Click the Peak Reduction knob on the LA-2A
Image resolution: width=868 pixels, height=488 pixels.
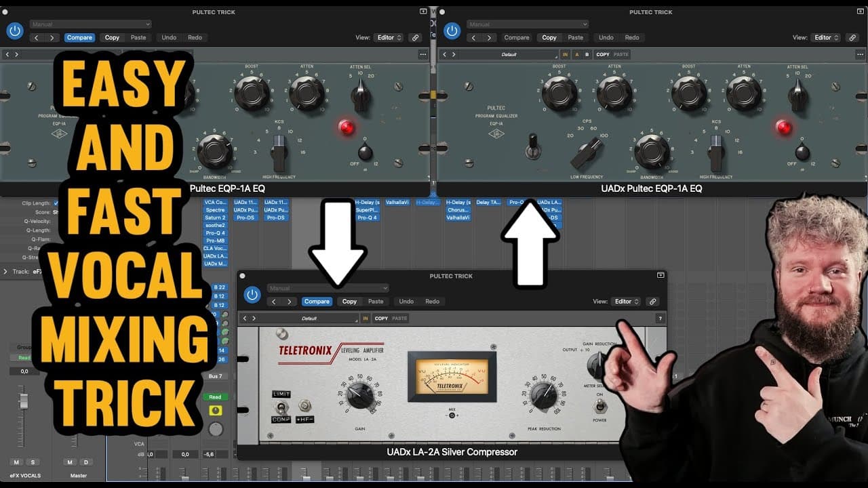coord(543,396)
